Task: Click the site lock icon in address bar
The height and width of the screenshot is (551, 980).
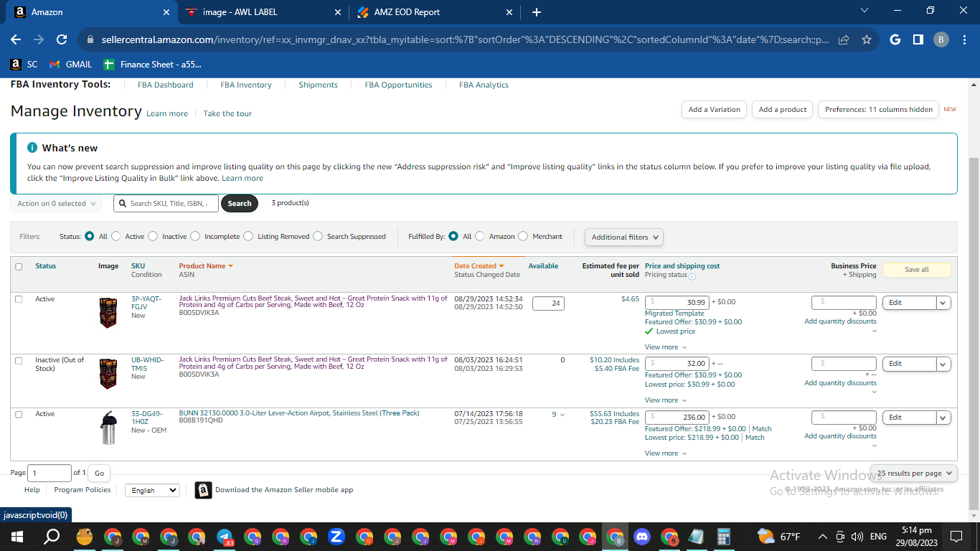Action: (90, 40)
